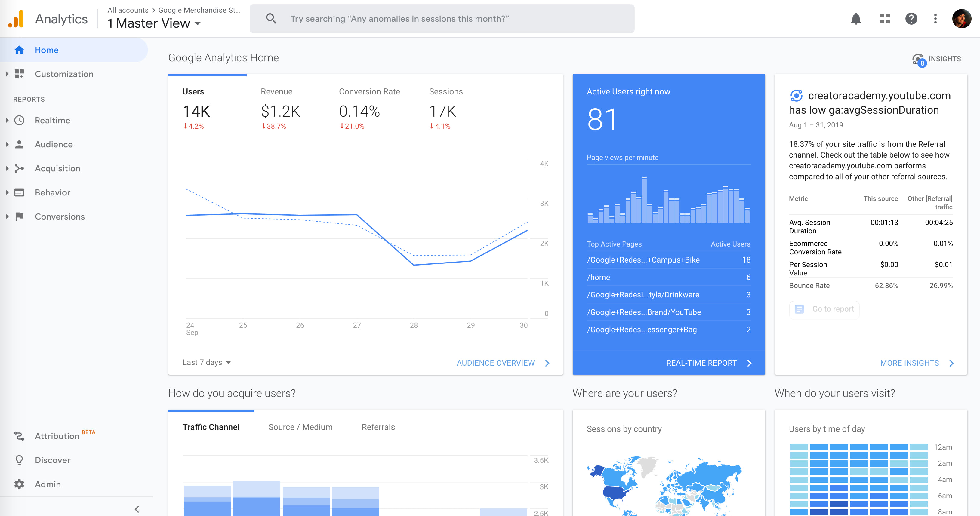The width and height of the screenshot is (980, 516).
Task: Open the Insights panel
Action: 937,59
